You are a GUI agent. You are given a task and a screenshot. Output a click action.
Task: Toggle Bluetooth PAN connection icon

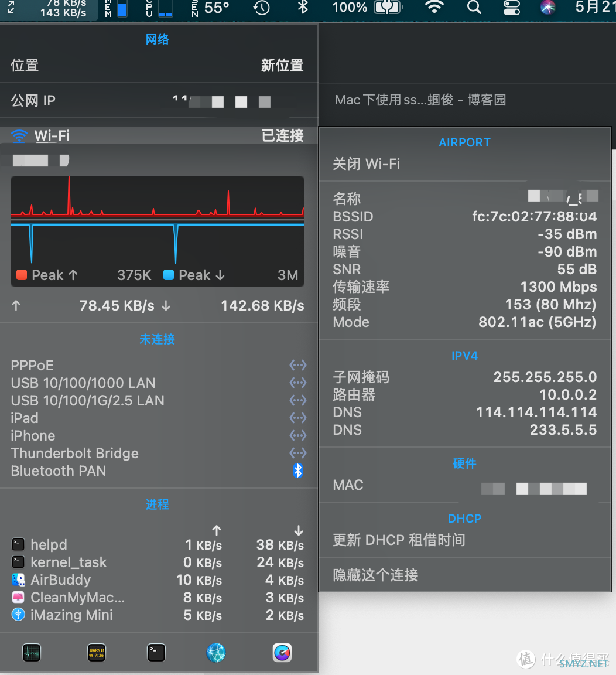[298, 471]
